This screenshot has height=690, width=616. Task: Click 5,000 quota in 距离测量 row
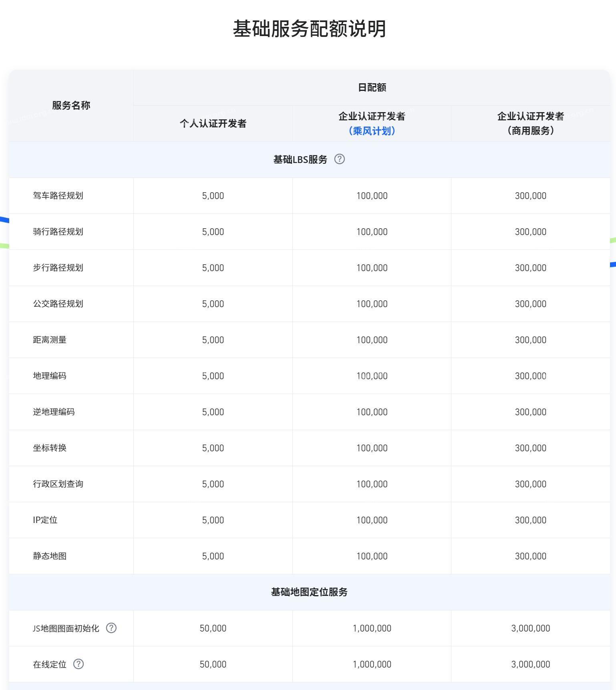click(x=213, y=340)
